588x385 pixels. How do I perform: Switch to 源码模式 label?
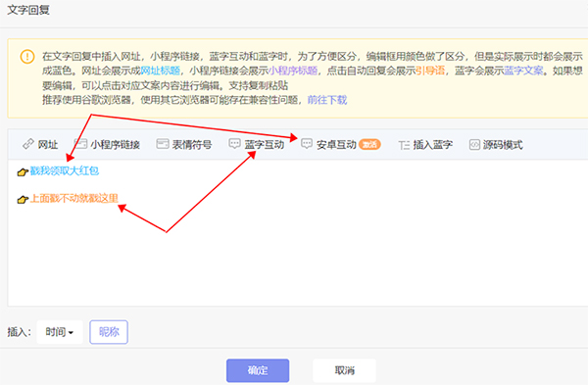point(503,145)
